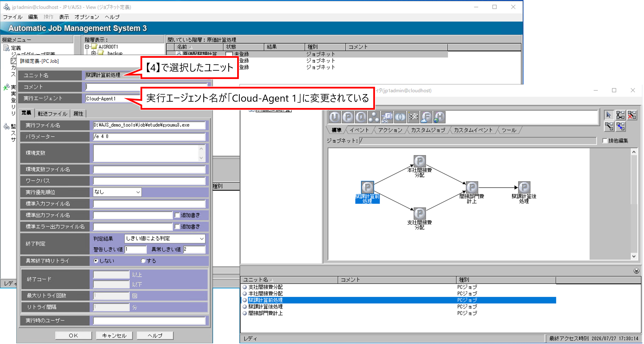Expand the backup tree node

(94, 53)
